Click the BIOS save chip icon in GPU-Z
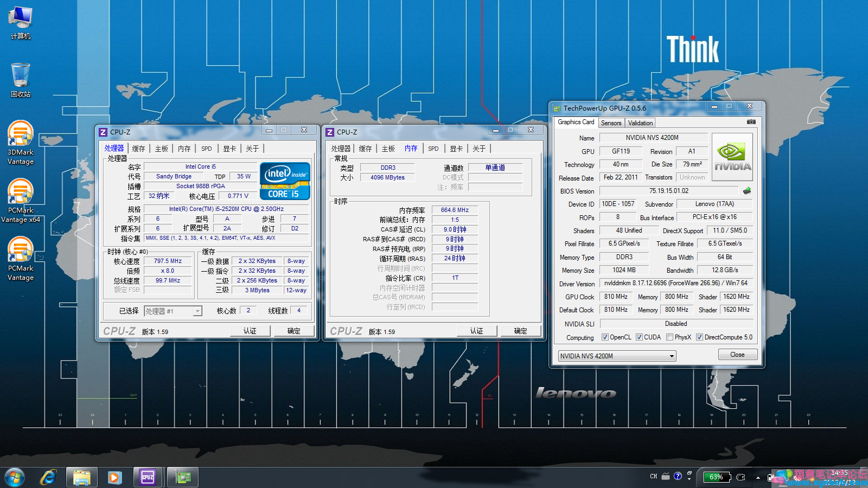 [x=747, y=191]
